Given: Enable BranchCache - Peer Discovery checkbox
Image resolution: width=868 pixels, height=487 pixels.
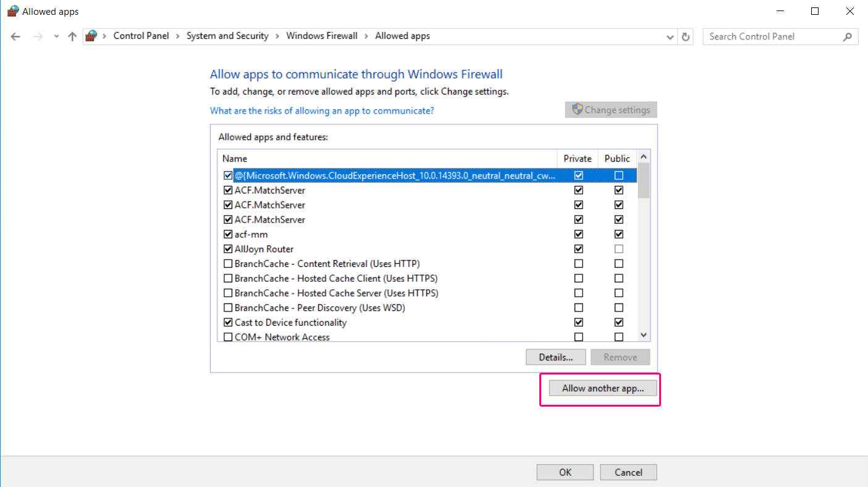Looking at the screenshot, I should tap(228, 308).
